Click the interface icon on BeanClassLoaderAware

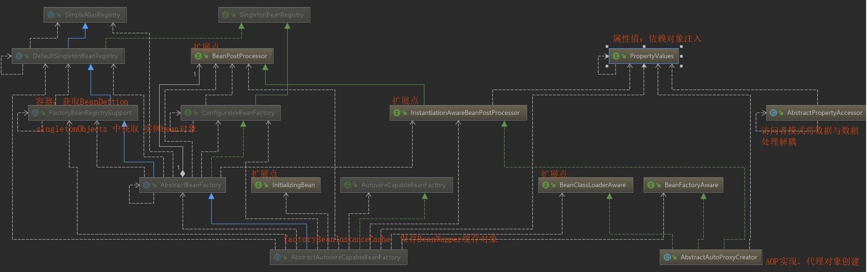point(545,185)
